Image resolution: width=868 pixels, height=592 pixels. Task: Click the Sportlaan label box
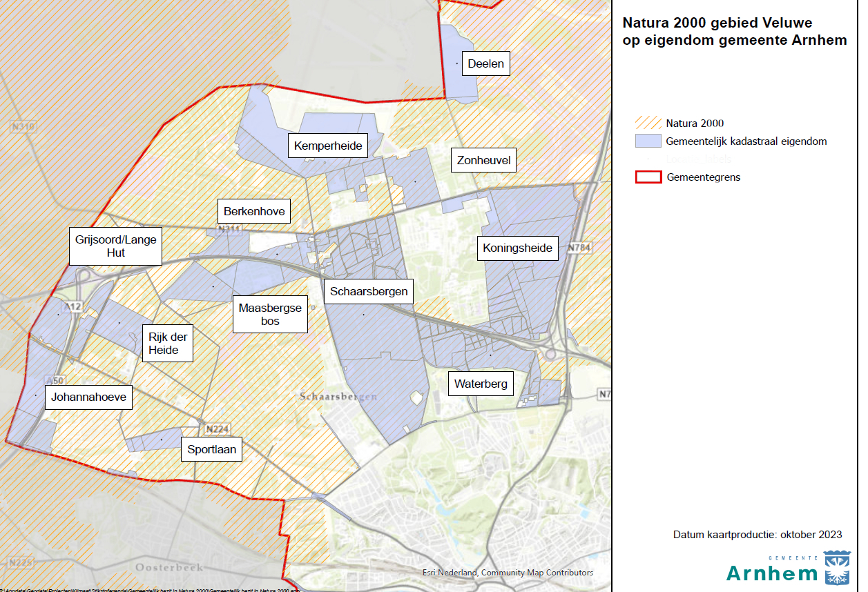[211, 448]
